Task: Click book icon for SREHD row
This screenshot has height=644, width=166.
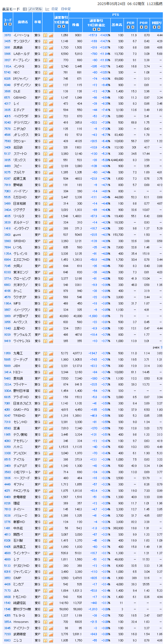Action: (x=45, y=241)
